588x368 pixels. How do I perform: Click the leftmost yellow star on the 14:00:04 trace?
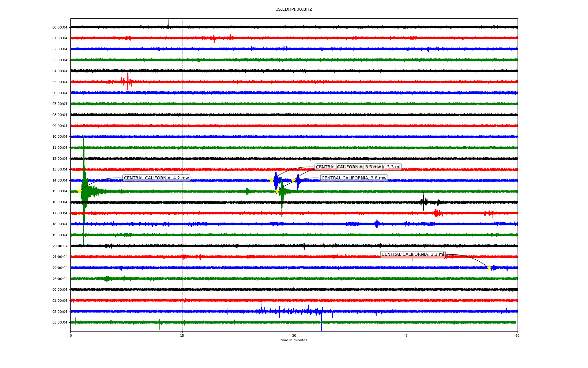click(x=271, y=180)
